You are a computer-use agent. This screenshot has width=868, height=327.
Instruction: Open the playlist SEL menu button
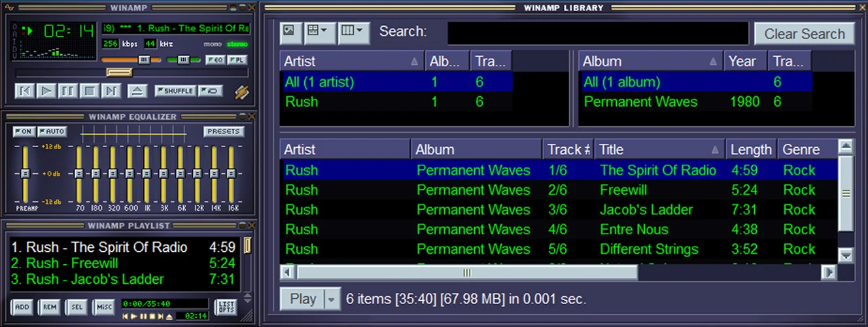pos(77,307)
